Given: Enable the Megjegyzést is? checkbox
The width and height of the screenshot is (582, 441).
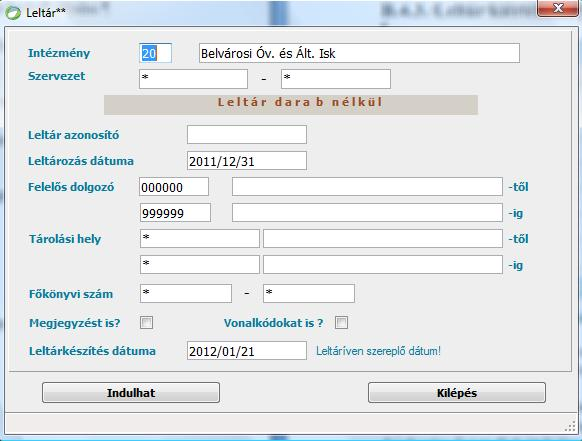Looking at the screenshot, I should [x=146, y=323].
